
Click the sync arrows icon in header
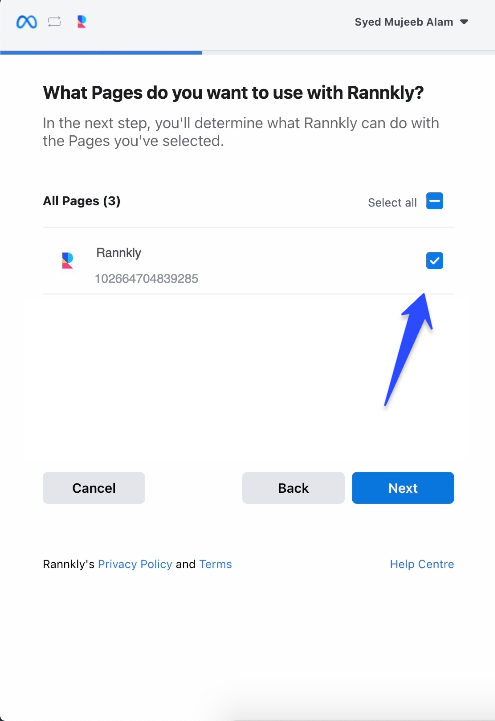[54, 22]
